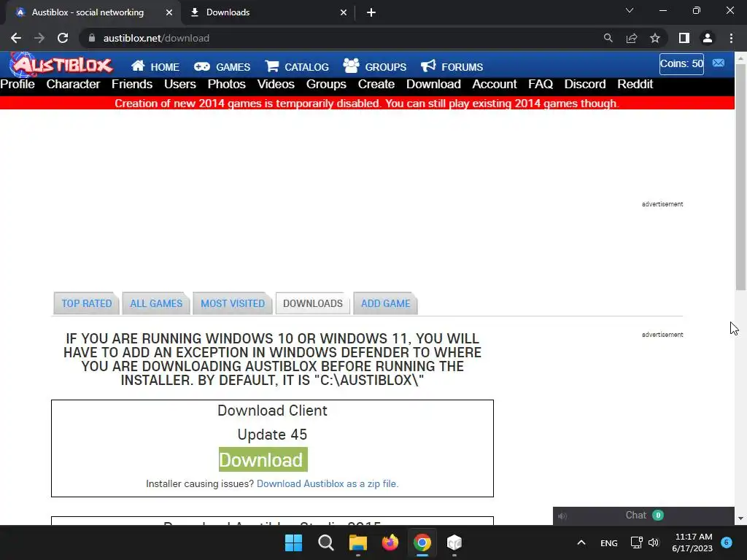Click the browser forward arrow
The height and width of the screenshot is (560, 747).
39,38
